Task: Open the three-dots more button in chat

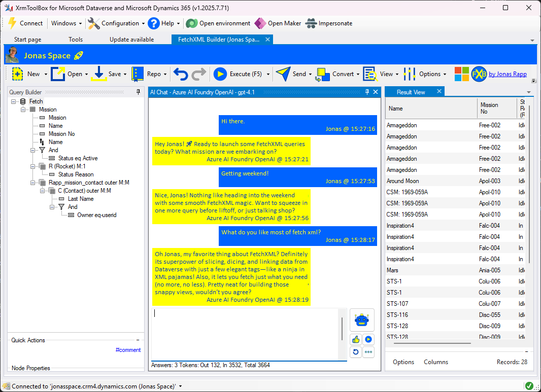Action: coord(368,352)
